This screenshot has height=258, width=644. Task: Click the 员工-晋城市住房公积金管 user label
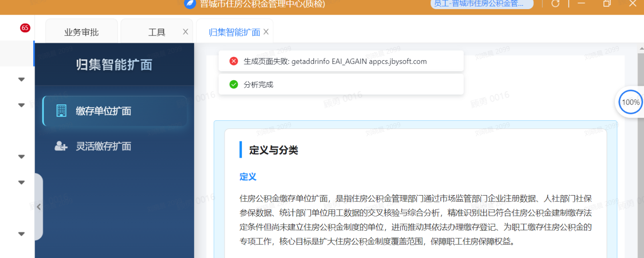pyautogui.click(x=481, y=4)
